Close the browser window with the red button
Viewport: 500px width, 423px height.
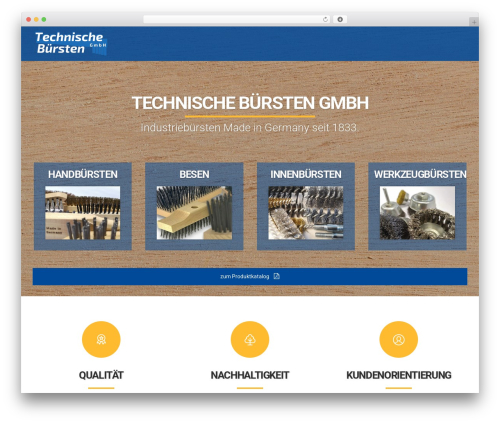coord(29,20)
